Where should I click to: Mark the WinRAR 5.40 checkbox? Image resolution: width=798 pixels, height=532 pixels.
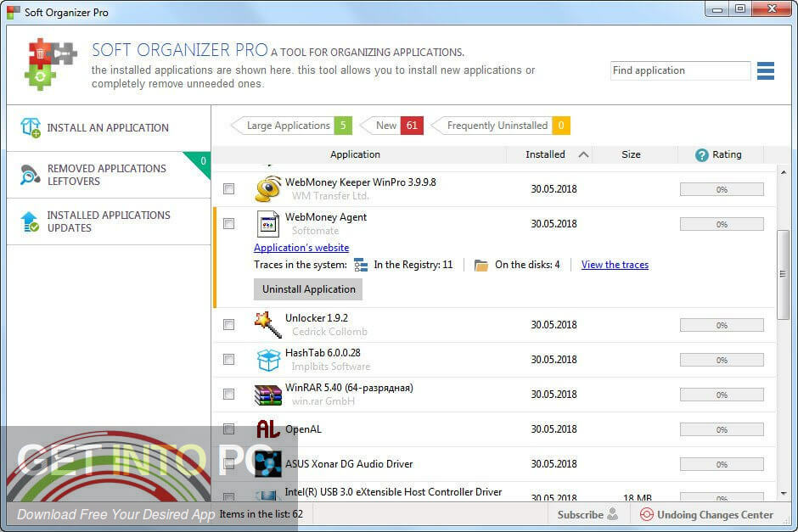229,395
